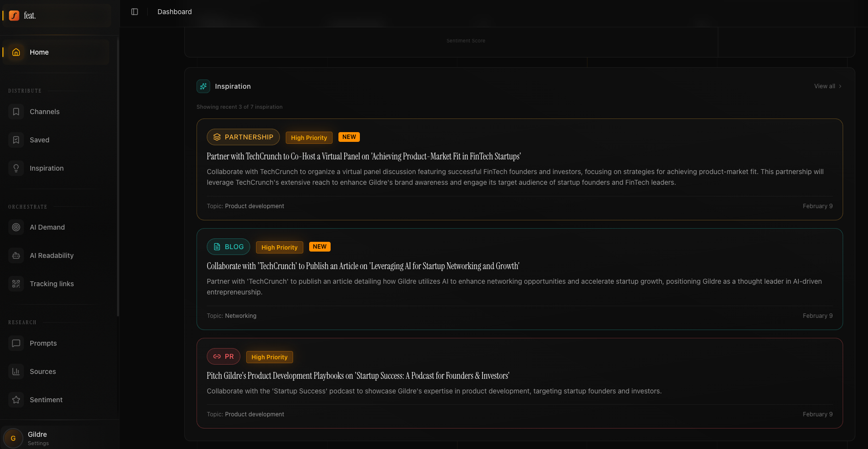Click 'Topic: Product development' on partnership card
Screen dimensions: 868x449
click(x=245, y=206)
